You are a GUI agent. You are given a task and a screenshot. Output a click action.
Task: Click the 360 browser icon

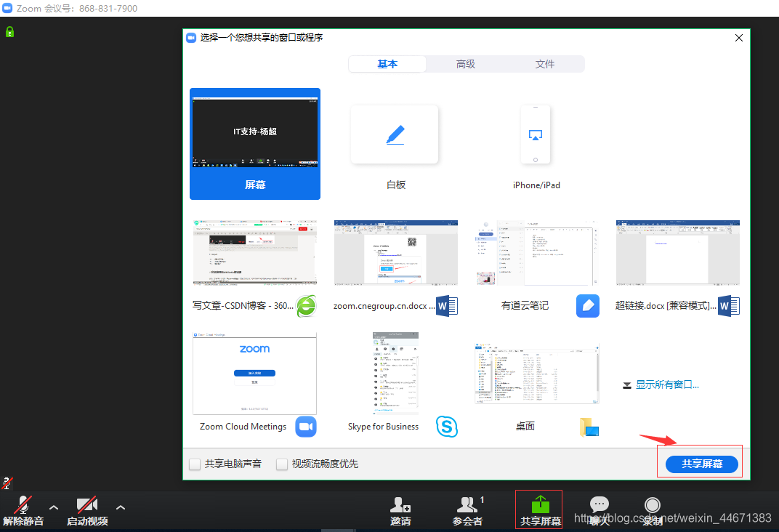coord(307,306)
